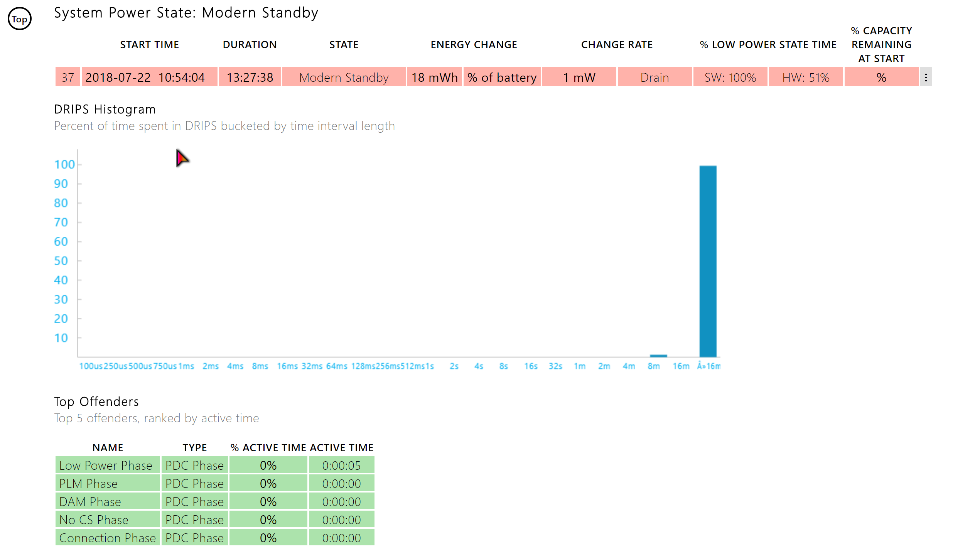Click the 18 mWh energy change cell

[434, 78]
